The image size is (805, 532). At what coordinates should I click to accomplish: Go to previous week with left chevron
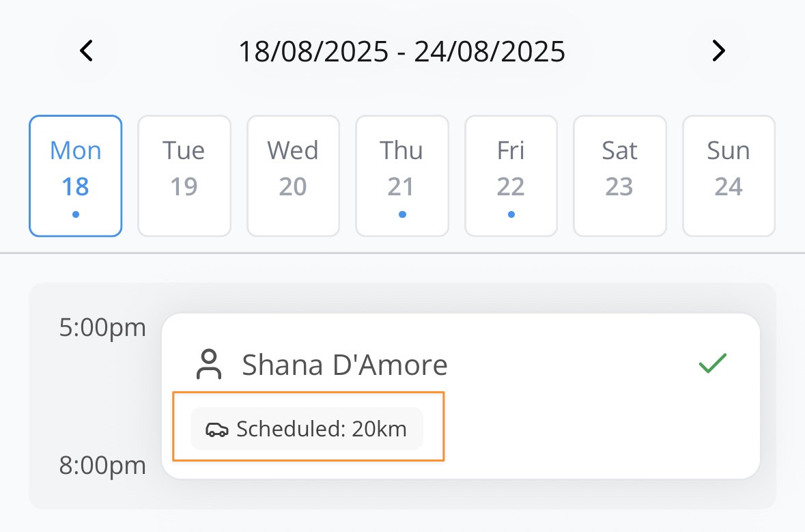86,51
